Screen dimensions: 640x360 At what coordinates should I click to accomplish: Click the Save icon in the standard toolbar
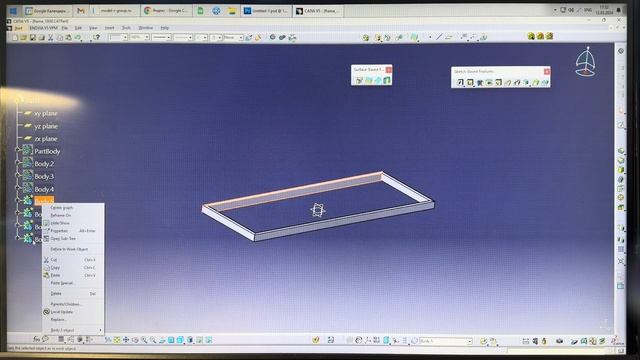(33, 38)
